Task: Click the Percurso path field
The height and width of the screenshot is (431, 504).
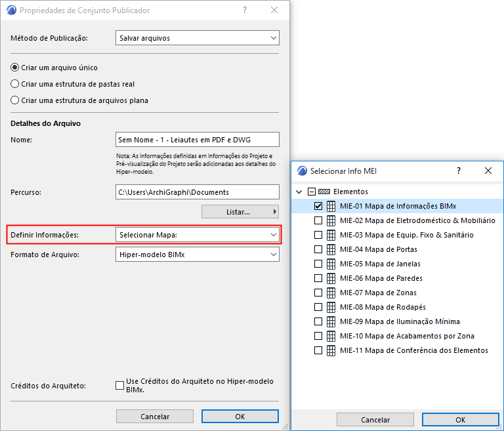Action: [x=198, y=192]
